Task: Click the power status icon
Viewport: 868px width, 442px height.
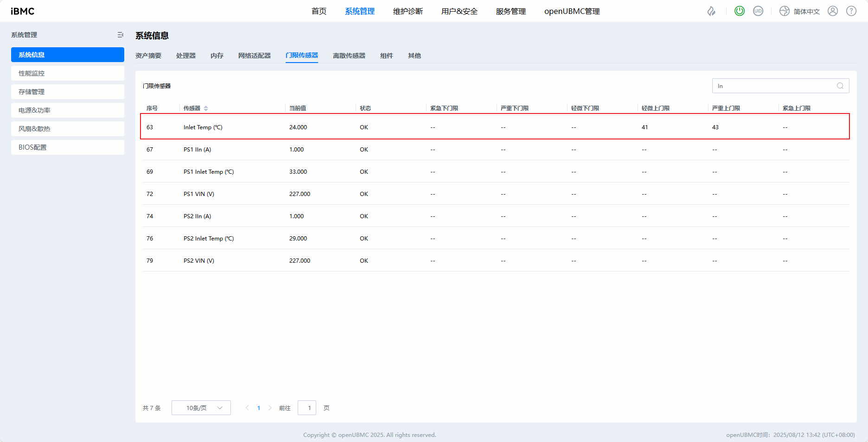Action: pyautogui.click(x=740, y=11)
